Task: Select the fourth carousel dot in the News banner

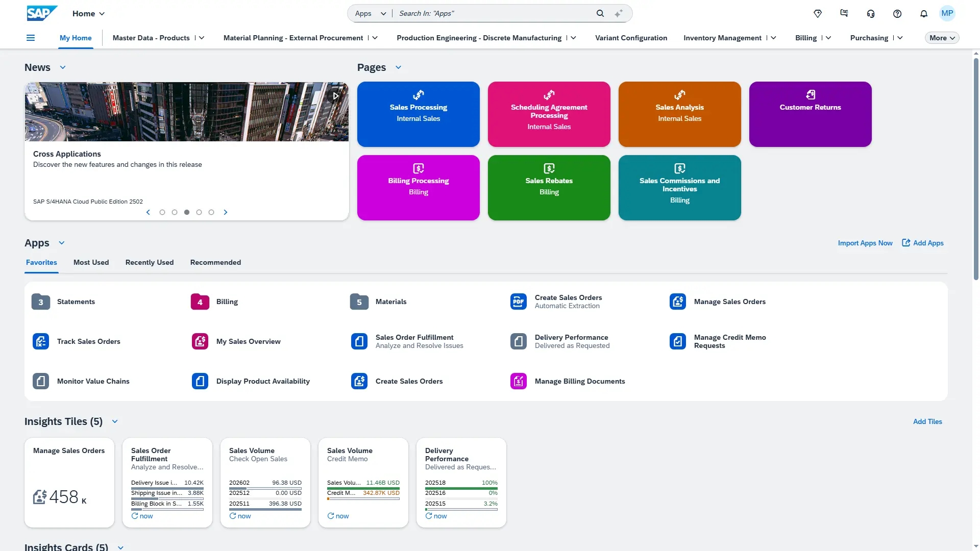Action: click(199, 212)
